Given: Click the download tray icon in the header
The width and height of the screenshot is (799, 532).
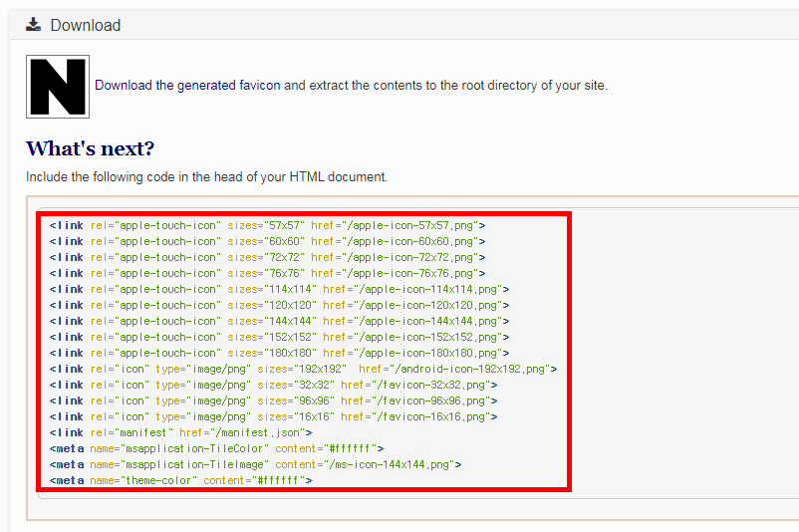Looking at the screenshot, I should tap(34, 25).
